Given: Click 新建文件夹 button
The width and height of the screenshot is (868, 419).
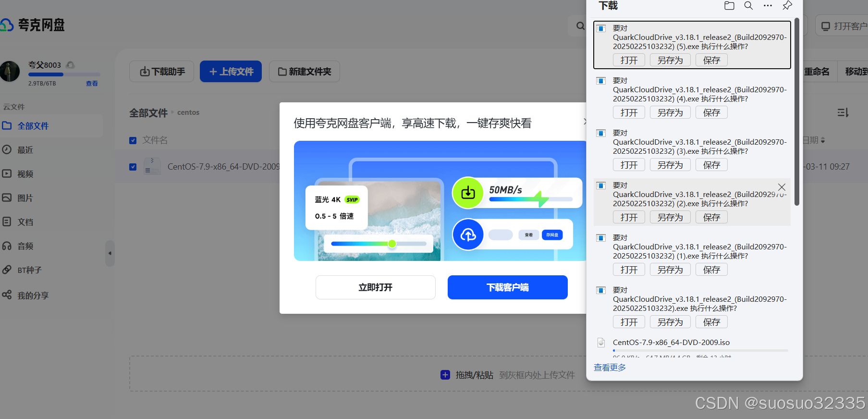Looking at the screenshot, I should [305, 72].
